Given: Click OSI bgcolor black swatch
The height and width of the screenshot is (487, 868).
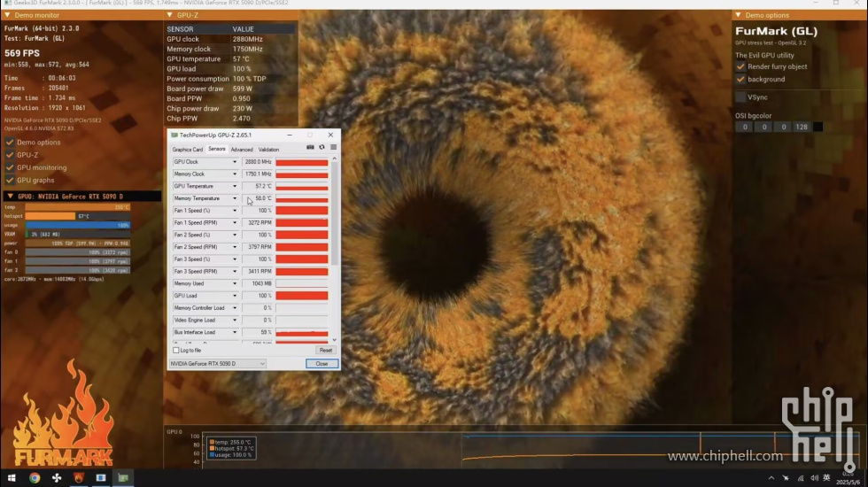Looking at the screenshot, I should point(818,127).
